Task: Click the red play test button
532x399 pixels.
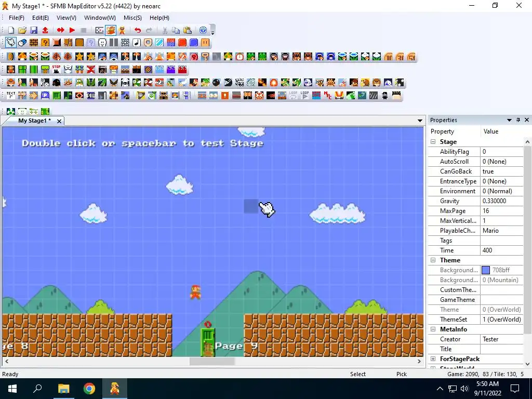Action: (x=72, y=30)
